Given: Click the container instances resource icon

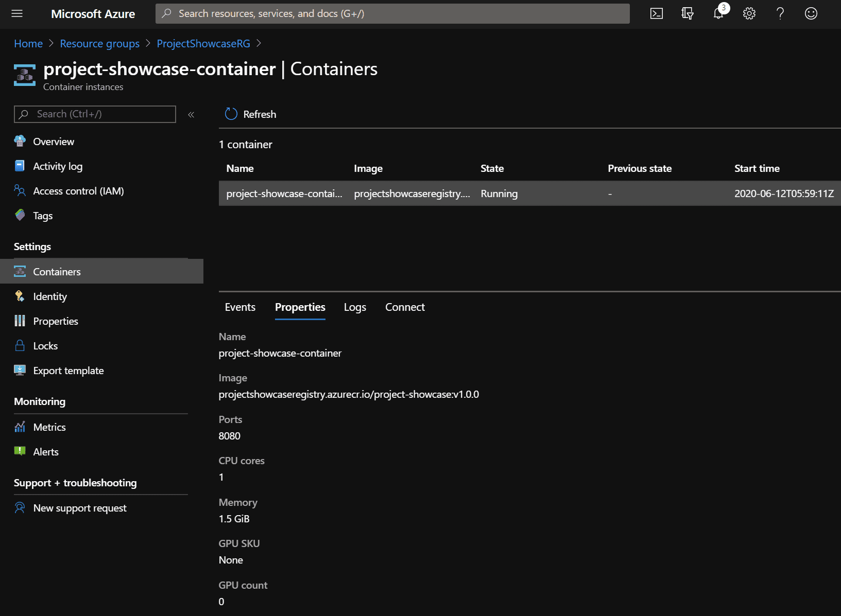Looking at the screenshot, I should (25, 75).
